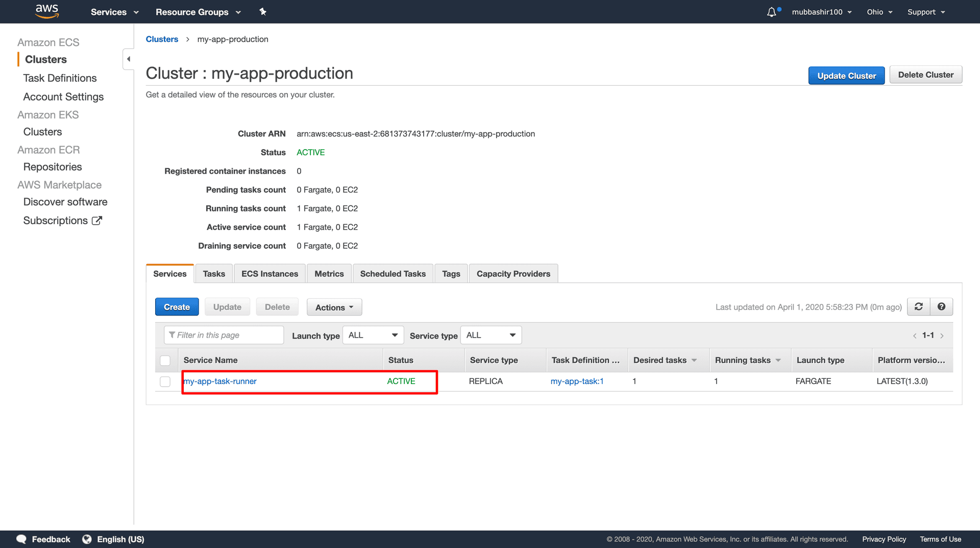The width and height of the screenshot is (980, 548).
Task: Click the pin shortcut icon in navbar
Action: click(263, 12)
